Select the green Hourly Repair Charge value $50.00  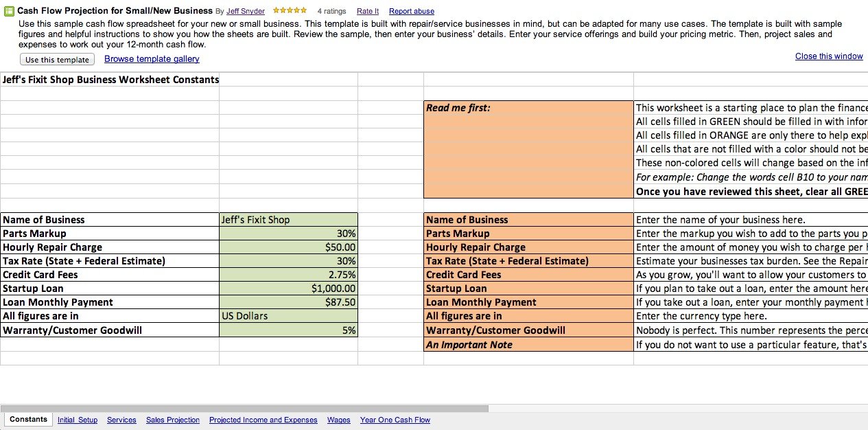click(288, 247)
